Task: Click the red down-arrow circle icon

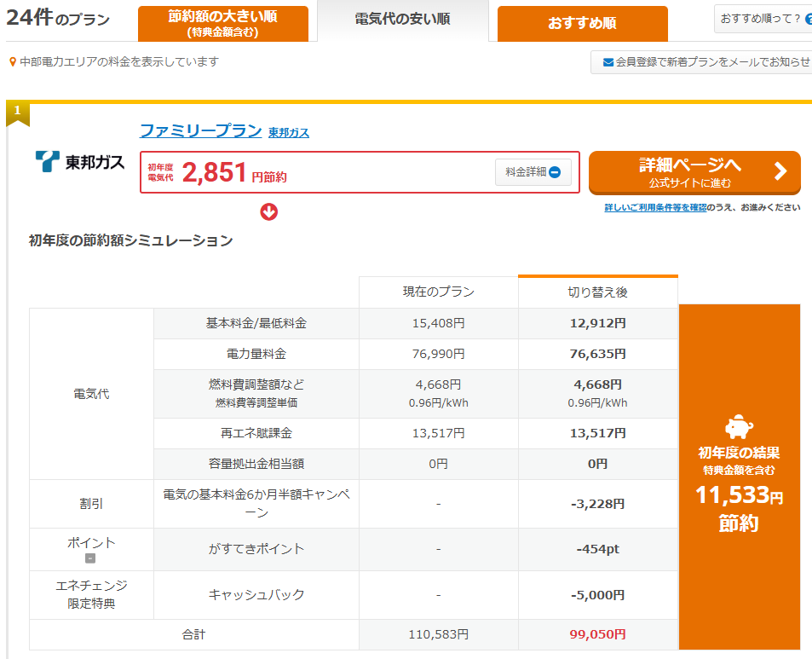Action: (x=268, y=211)
